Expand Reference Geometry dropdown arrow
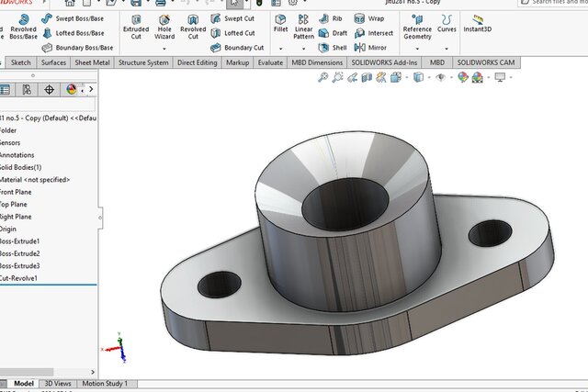The height and width of the screenshot is (392, 588). tap(417, 49)
